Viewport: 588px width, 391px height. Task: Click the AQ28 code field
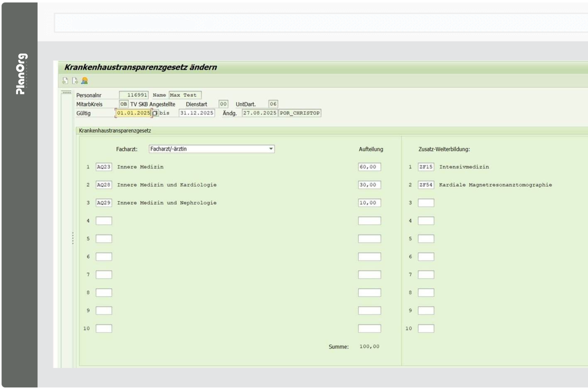(x=104, y=185)
